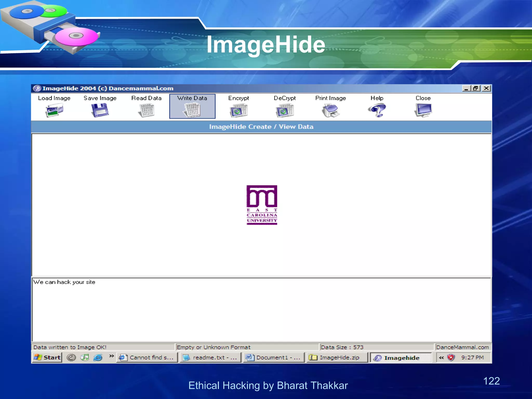
Task: Click the Print Image printer icon
Action: [330, 110]
